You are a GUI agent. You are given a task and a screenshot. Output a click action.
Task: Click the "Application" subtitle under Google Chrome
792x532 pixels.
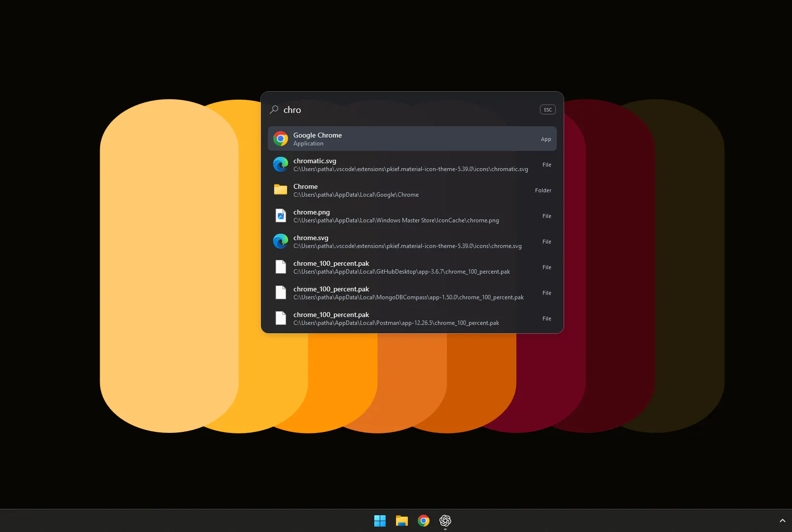coord(308,143)
